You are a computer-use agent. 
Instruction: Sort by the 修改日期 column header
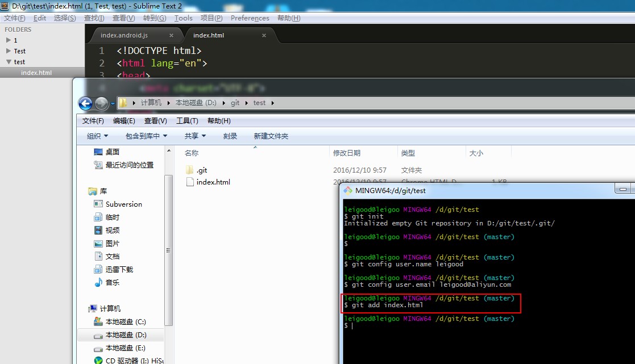[347, 153]
